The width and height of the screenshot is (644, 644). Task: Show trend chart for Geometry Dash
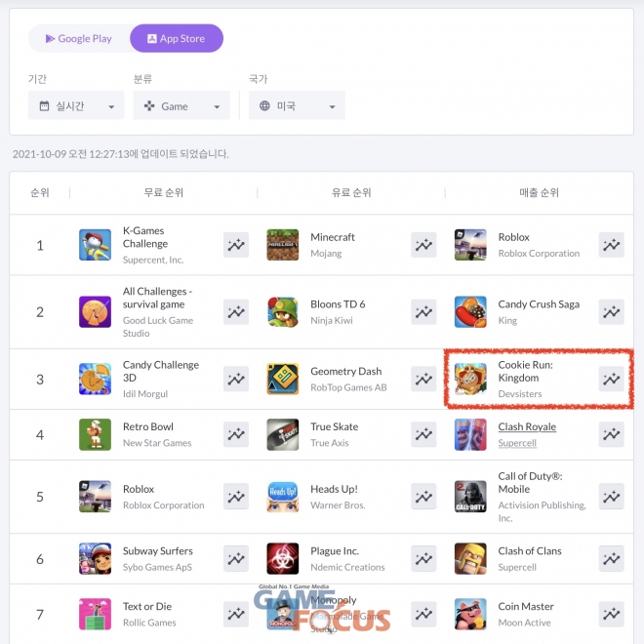[423, 379]
